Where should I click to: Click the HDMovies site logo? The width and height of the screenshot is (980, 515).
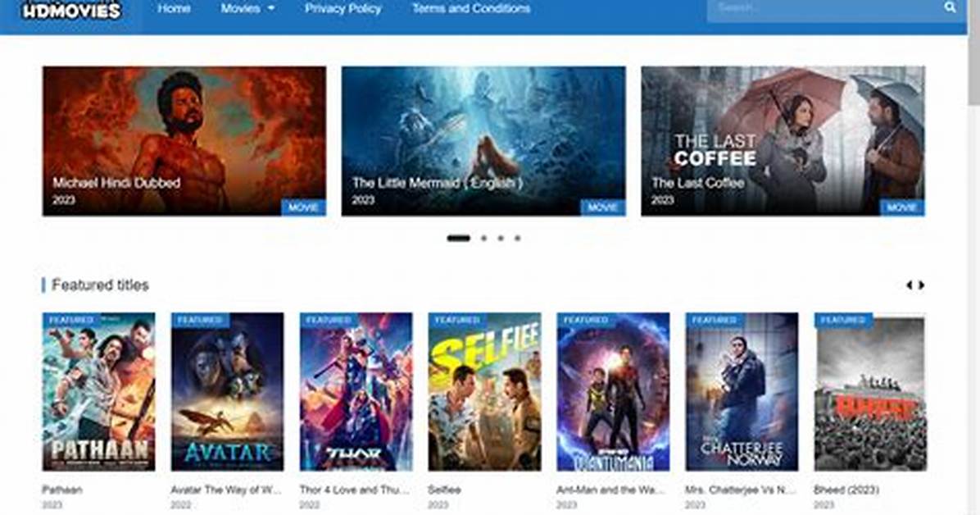click(71, 9)
